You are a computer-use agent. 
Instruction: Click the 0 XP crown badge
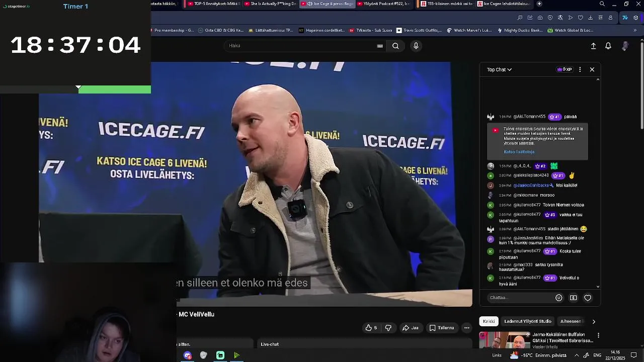(x=565, y=69)
